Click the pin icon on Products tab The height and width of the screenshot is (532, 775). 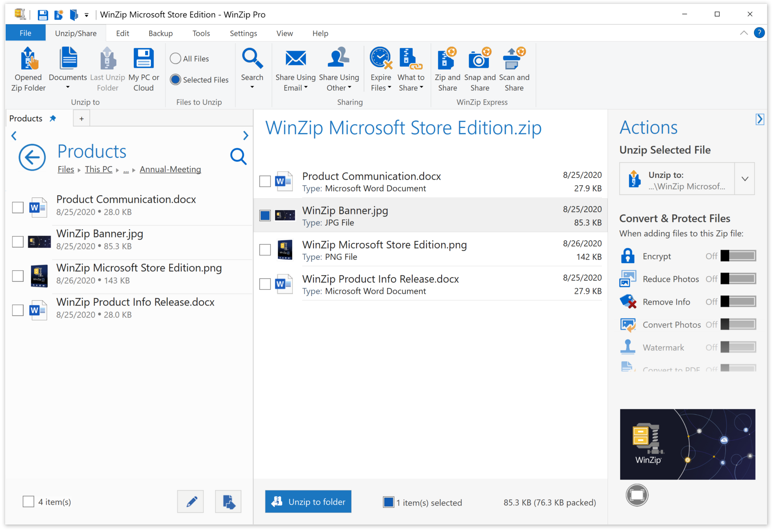tap(53, 118)
